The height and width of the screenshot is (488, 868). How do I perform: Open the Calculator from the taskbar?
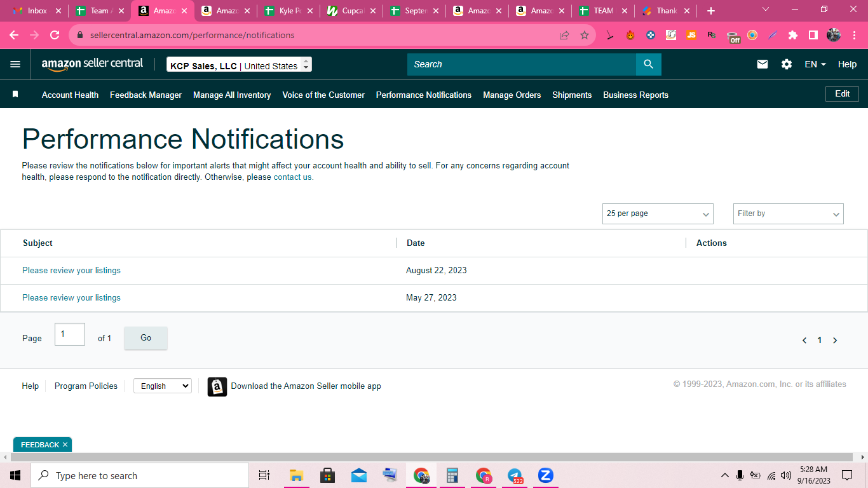click(x=452, y=475)
